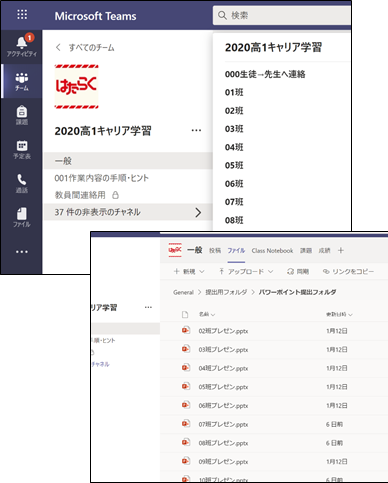The height and width of the screenshot is (483, 388).
Task: Open file 03班プレゼン.pptx
Action: click(x=223, y=350)
